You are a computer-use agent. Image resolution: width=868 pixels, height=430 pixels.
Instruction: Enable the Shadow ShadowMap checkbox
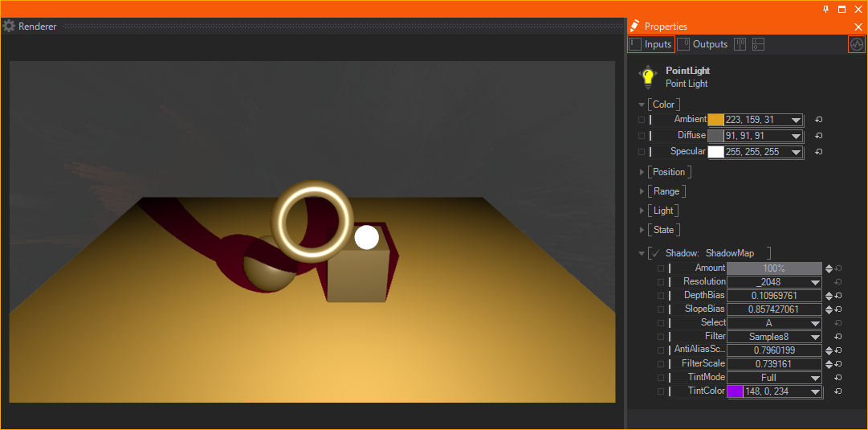pos(655,253)
